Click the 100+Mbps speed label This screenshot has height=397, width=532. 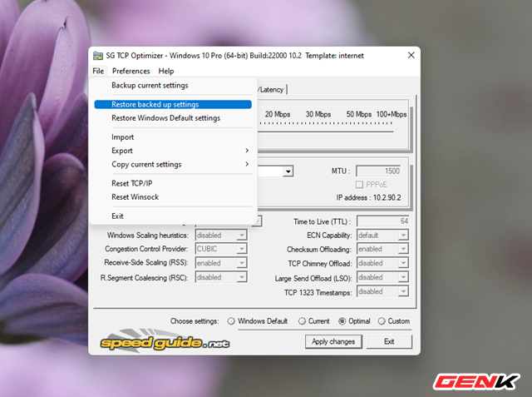pos(392,115)
